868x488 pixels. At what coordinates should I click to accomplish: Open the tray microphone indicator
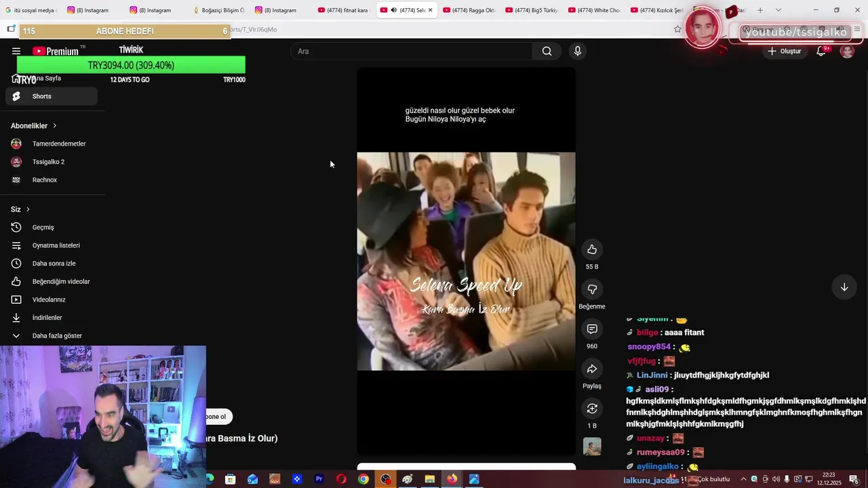click(787, 479)
